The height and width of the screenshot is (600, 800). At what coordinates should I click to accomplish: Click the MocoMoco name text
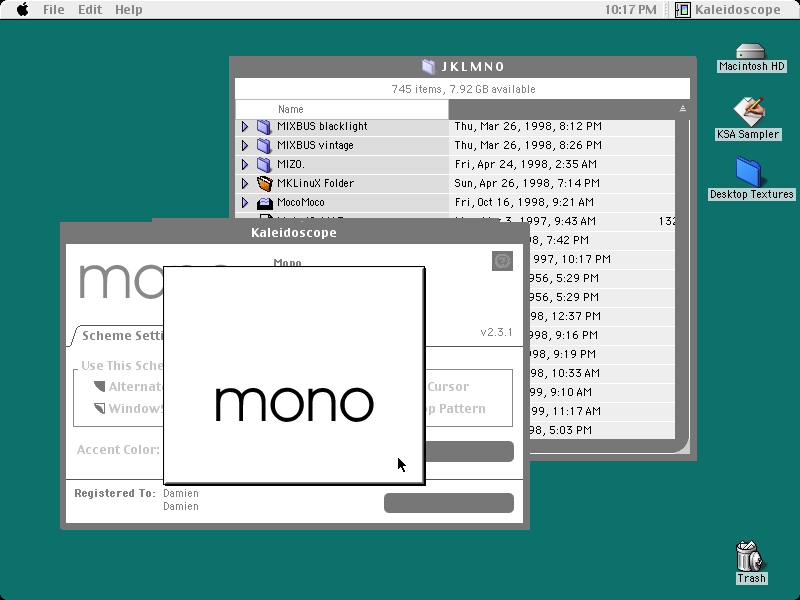[x=301, y=203]
